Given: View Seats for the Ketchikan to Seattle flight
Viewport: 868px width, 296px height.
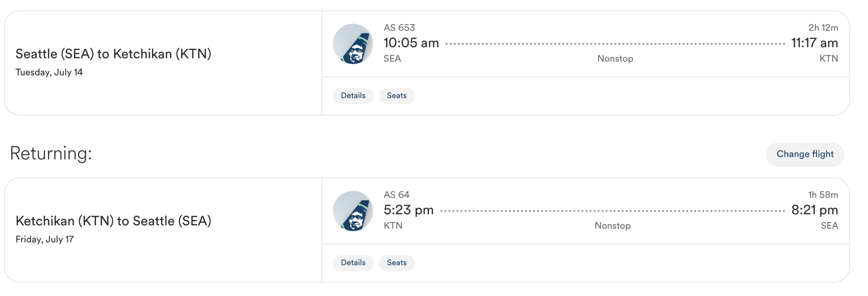Looking at the screenshot, I should [x=396, y=263].
